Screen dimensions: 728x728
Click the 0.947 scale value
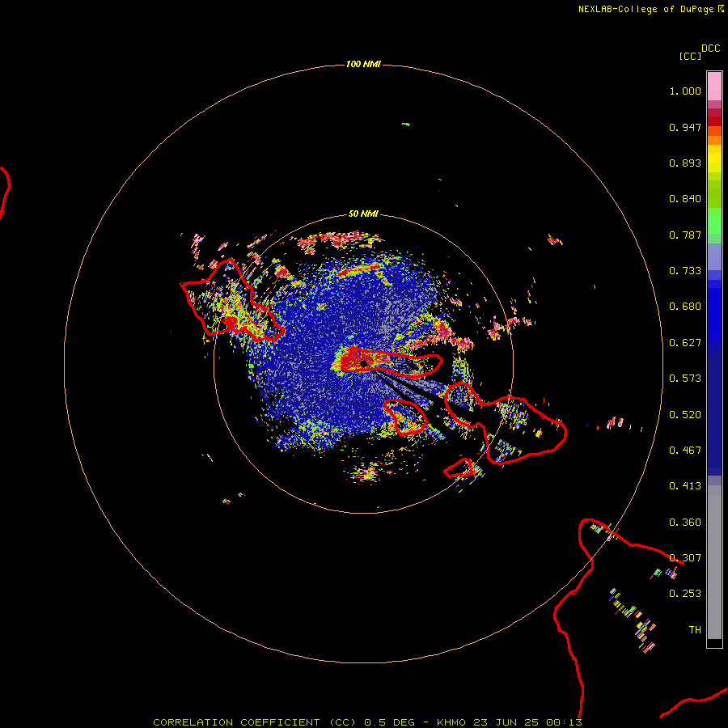(685, 127)
